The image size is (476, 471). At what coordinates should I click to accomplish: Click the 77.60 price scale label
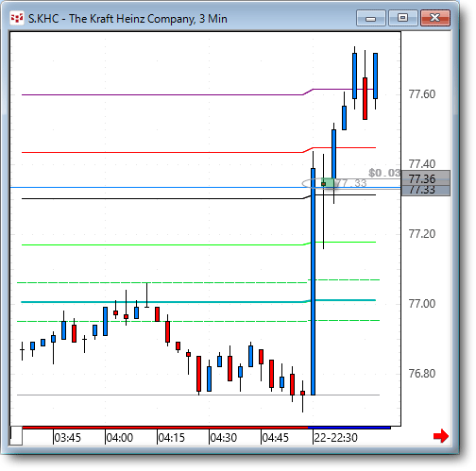click(x=422, y=94)
